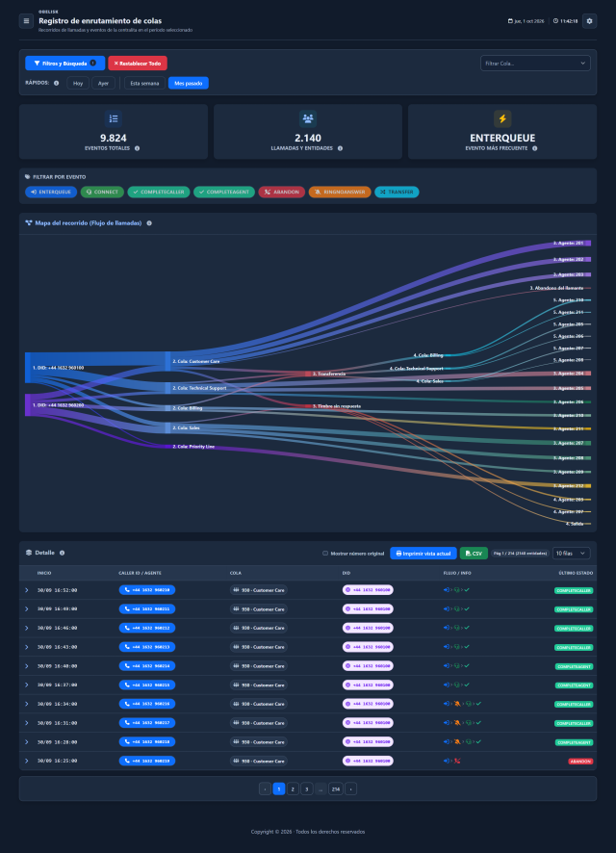Click the filter count badge on Filtros y Búsqueda
Image resolution: width=616 pixels, height=853 pixels.
[93, 64]
